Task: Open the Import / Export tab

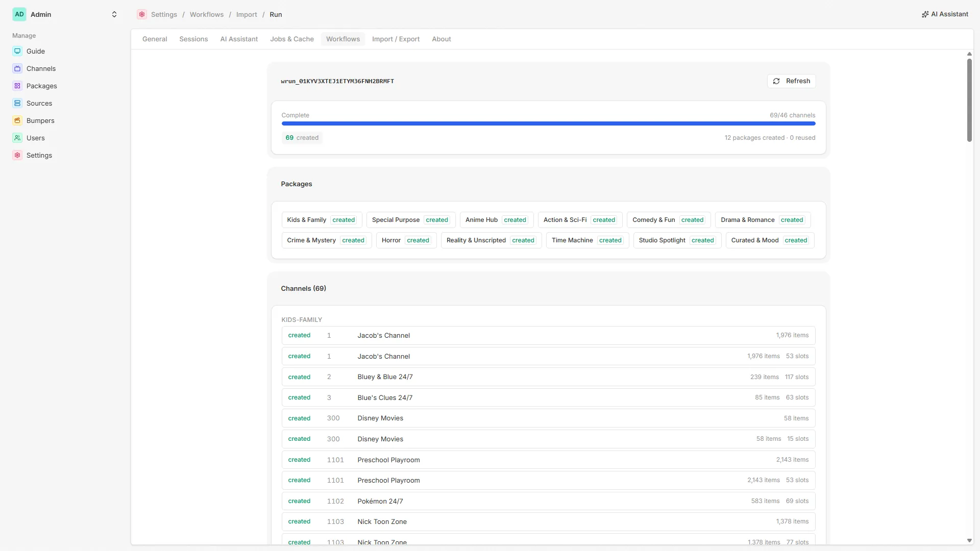Action: tap(396, 39)
